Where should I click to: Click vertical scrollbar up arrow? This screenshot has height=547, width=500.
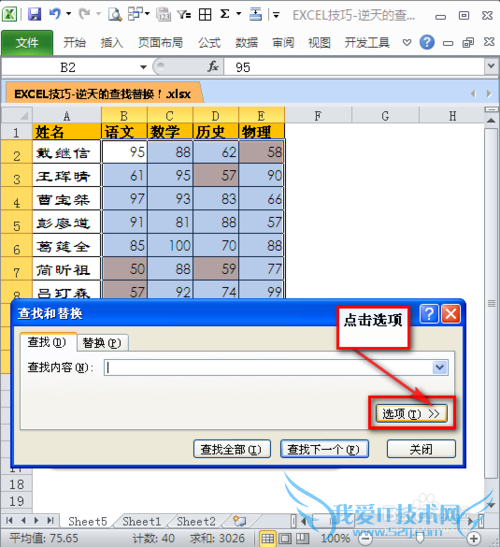coord(491,121)
